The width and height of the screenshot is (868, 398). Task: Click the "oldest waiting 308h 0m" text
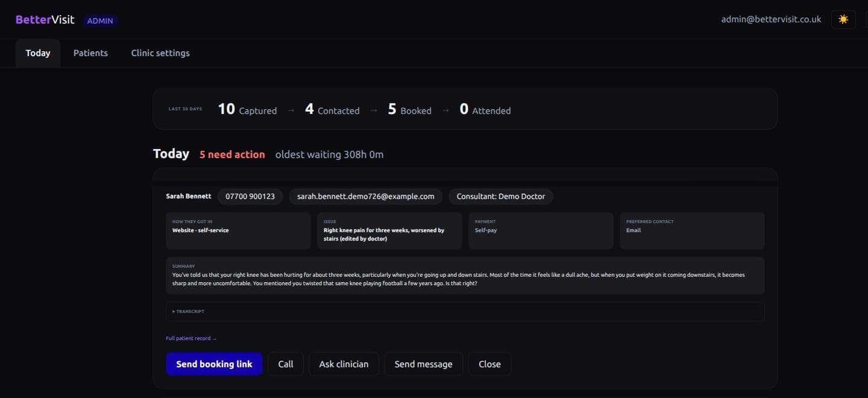(329, 154)
